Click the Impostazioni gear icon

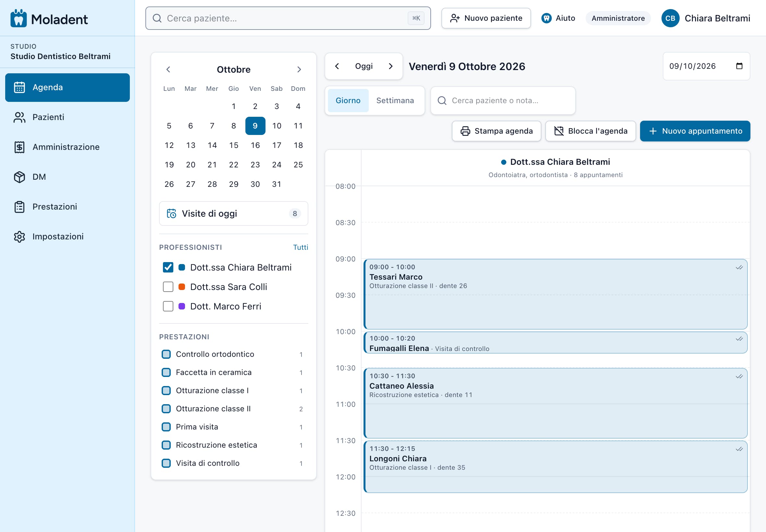click(x=19, y=236)
